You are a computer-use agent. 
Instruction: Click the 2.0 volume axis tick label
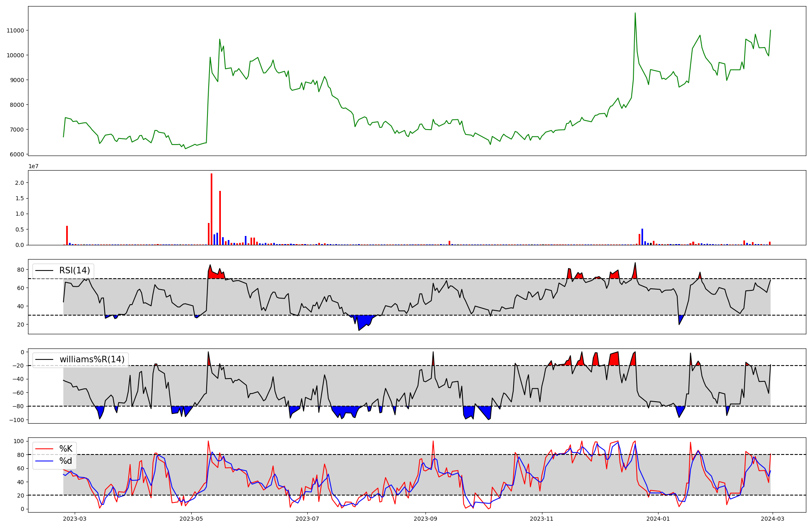[x=19, y=183]
